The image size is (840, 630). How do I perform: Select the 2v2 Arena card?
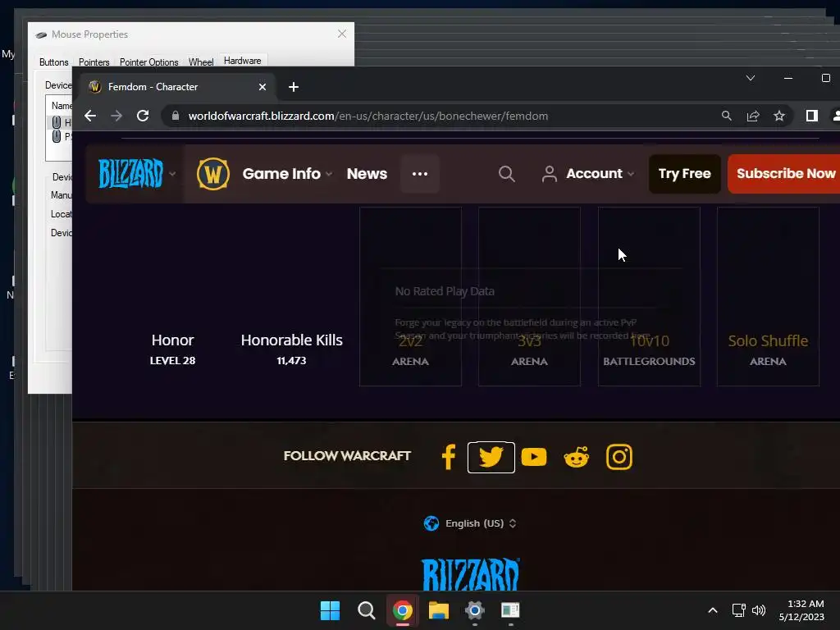coord(410,296)
